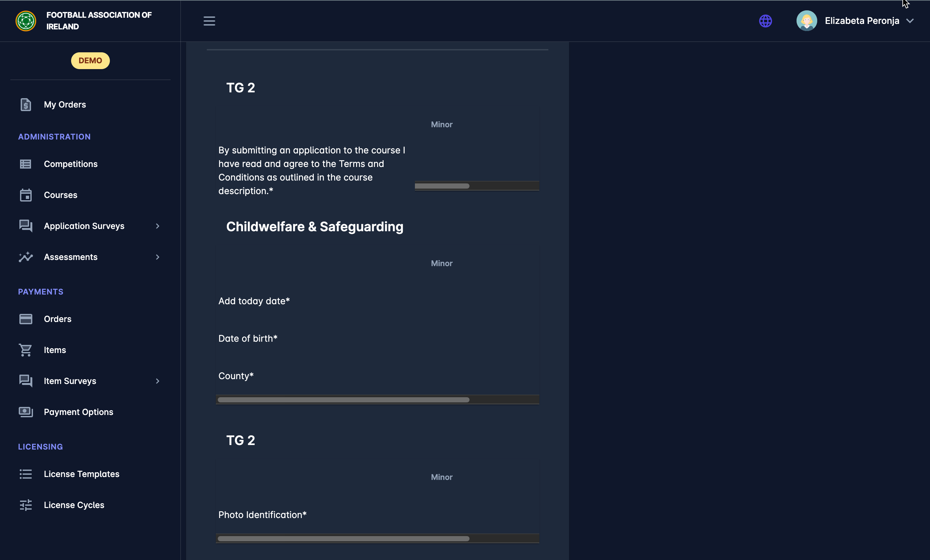This screenshot has width=930, height=560.
Task: Click the Courses calendar icon
Action: coord(26,195)
